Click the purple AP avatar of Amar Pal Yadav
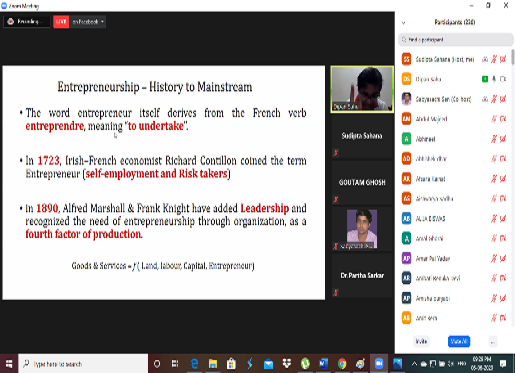515x373 pixels. (406, 258)
